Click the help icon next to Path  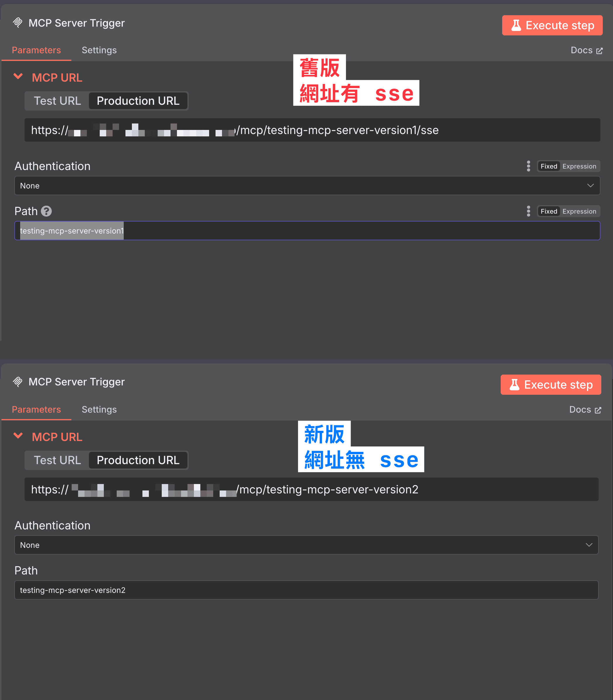[x=47, y=211]
